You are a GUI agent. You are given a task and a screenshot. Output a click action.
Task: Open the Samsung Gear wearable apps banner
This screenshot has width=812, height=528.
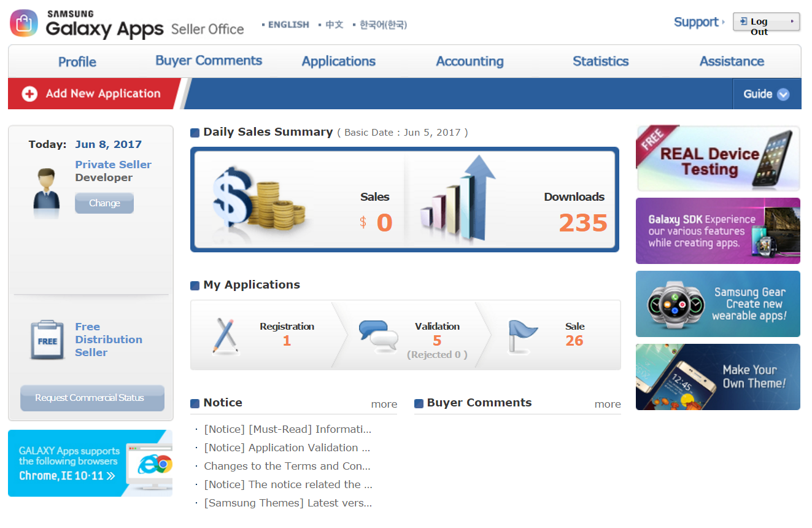tap(718, 304)
